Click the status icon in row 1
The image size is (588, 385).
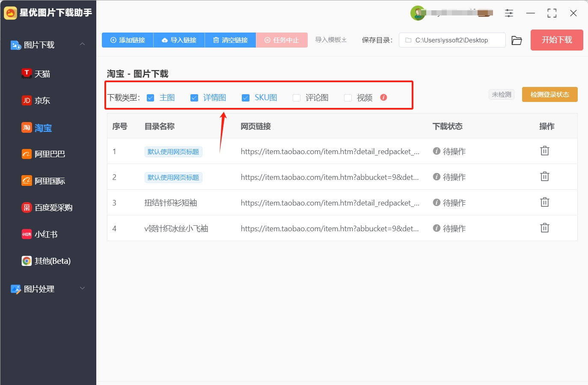click(x=437, y=151)
